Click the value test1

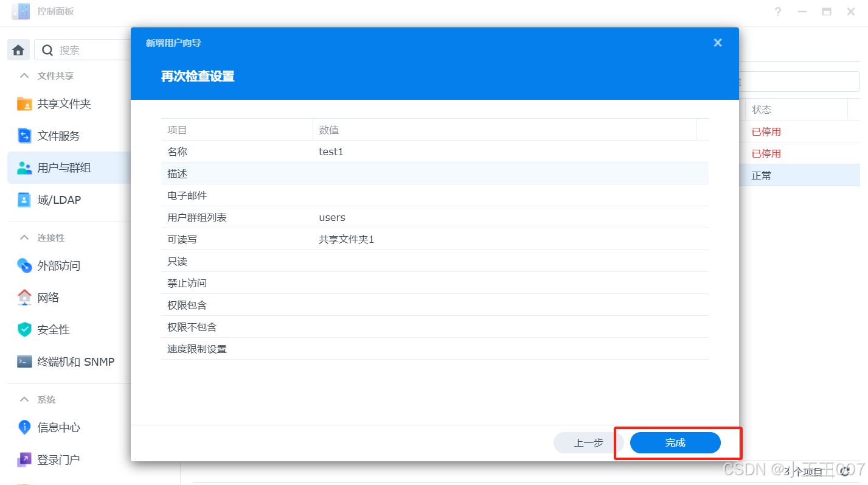[x=331, y=152]
